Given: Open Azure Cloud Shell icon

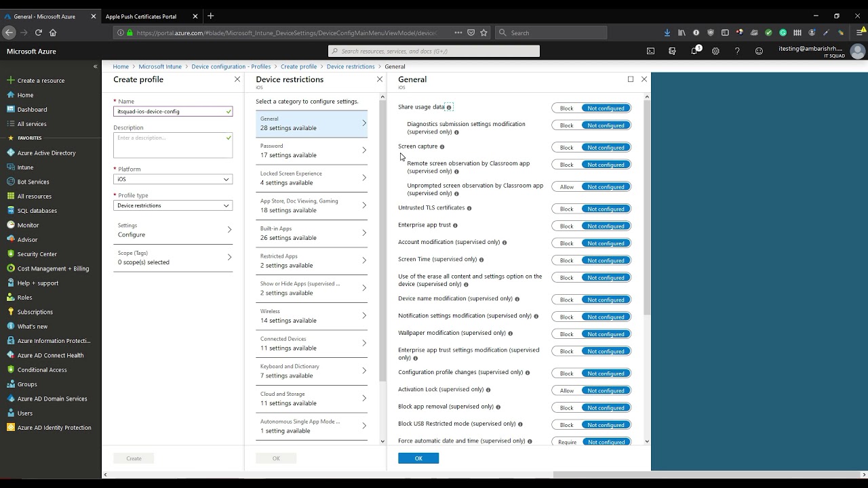Looking at the screenshot, I should (650, 51).
